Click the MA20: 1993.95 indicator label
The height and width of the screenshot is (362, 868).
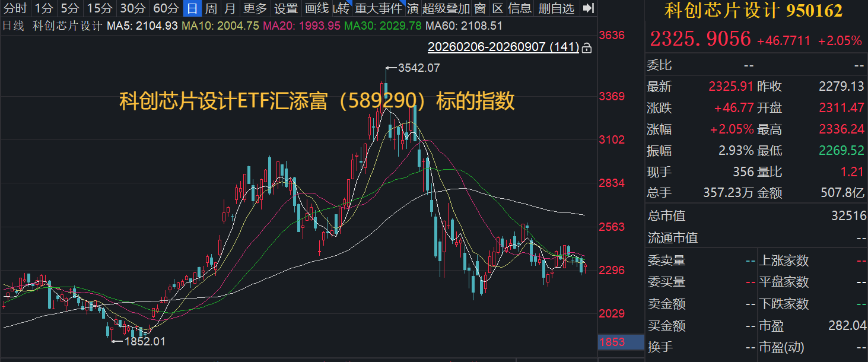coord(301,26)
